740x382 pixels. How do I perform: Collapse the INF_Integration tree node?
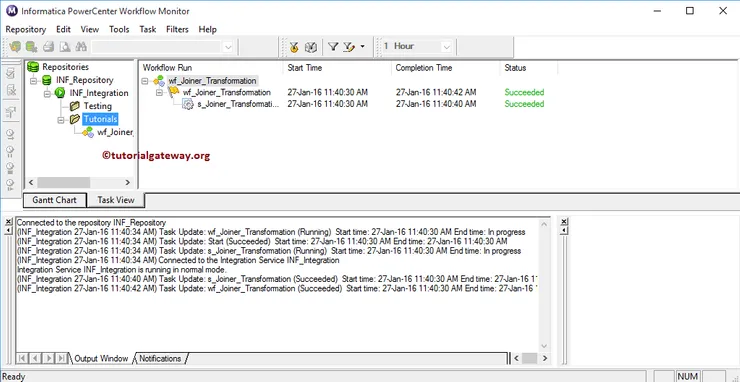(47, 93)
